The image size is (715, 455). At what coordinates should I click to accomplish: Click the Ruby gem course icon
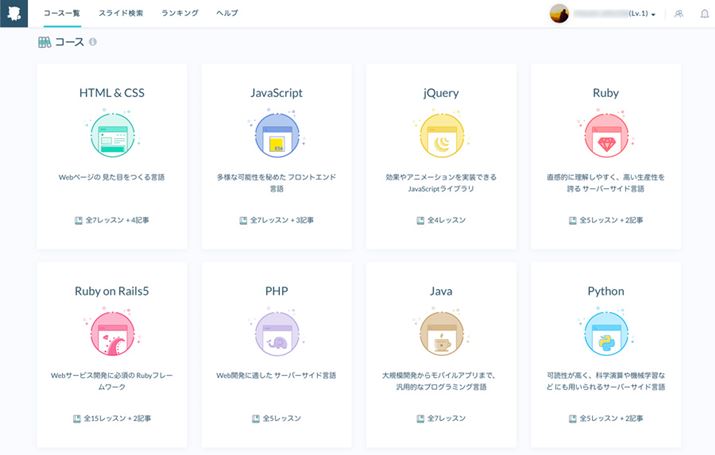pos(605,136)
